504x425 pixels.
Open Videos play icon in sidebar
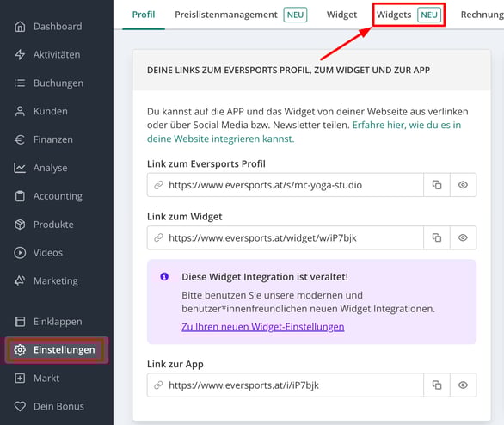(20, 253)
